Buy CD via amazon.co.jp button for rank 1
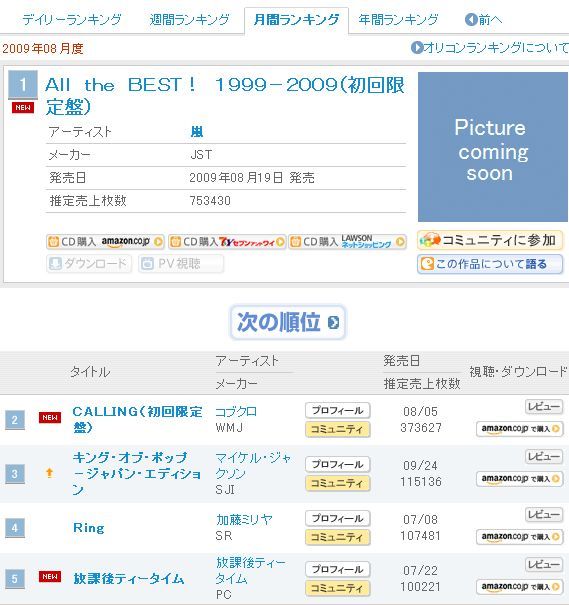 105,242
